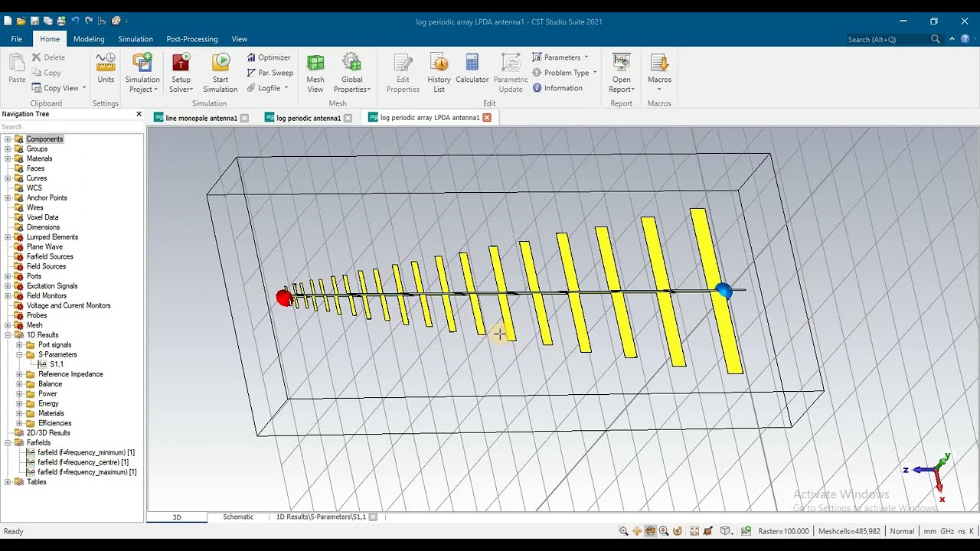Open the Schematic view tab
This screenshot has height=551, width=980.
pyautogui.click(x=238, y=517)
